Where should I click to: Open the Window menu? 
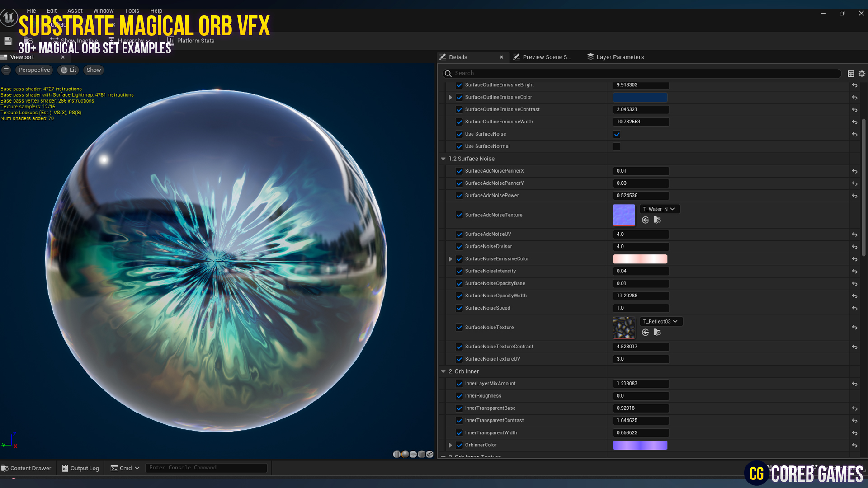click(x=103, y=10)
